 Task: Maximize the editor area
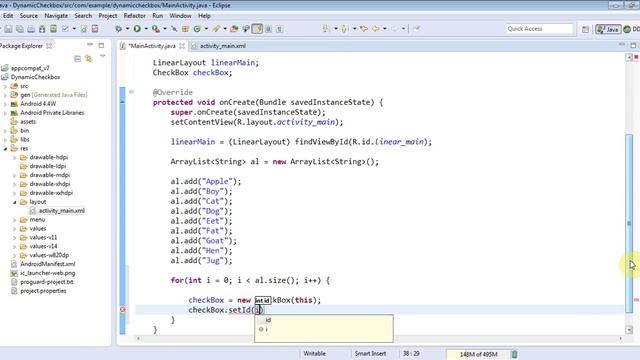coord(633,45)
